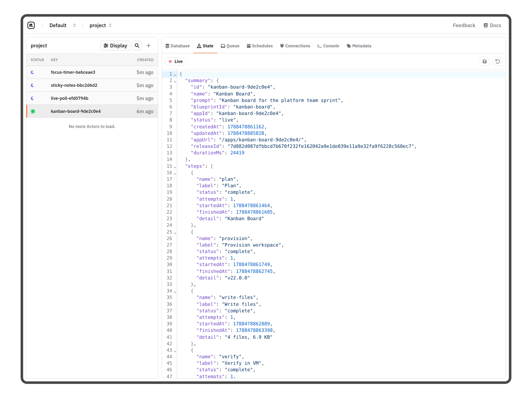Select the live-poll-efd0794b actor row

pos(92,98)
